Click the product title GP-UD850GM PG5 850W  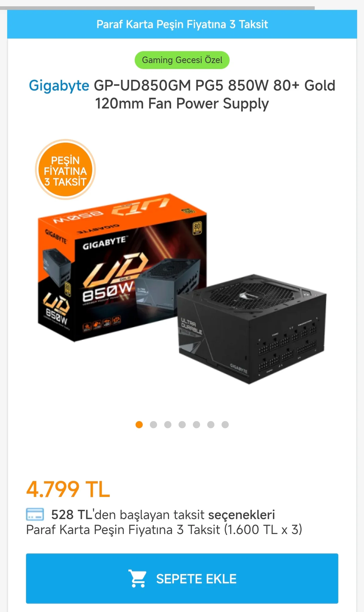pos(182,94)
